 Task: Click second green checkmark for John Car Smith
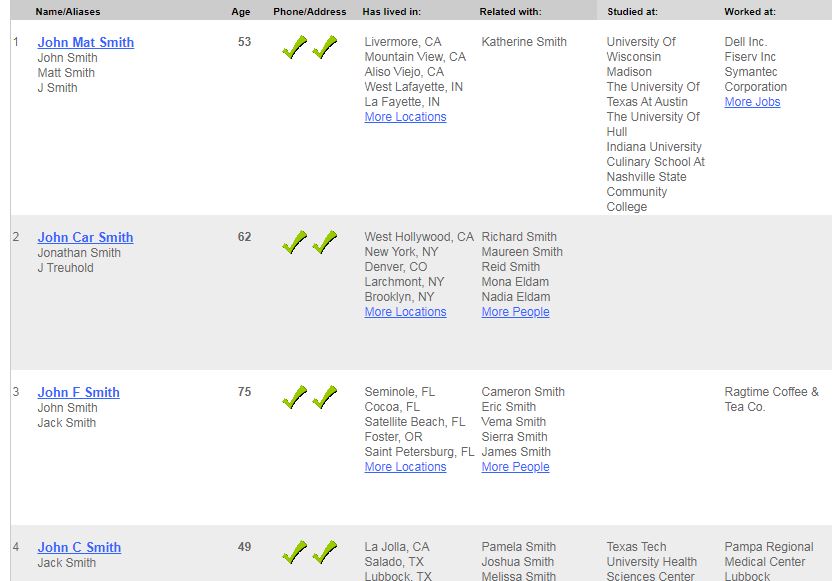[324, 242]
